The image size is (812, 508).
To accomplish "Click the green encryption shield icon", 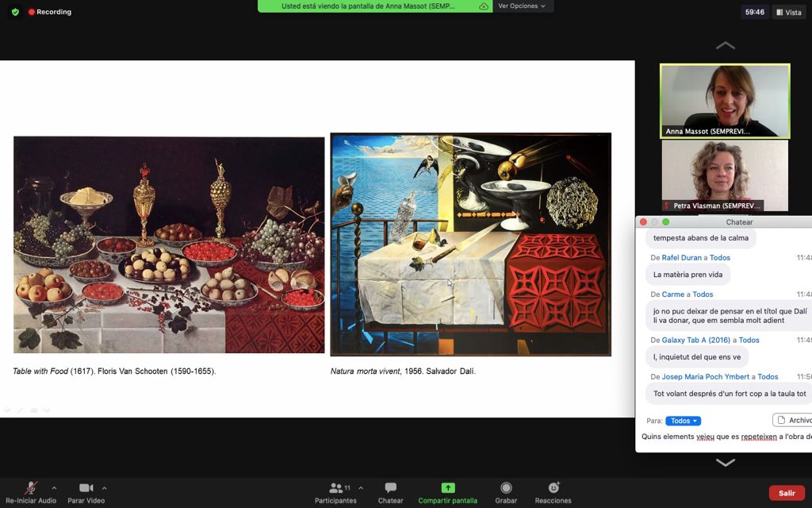I will [x=14, y=12].
